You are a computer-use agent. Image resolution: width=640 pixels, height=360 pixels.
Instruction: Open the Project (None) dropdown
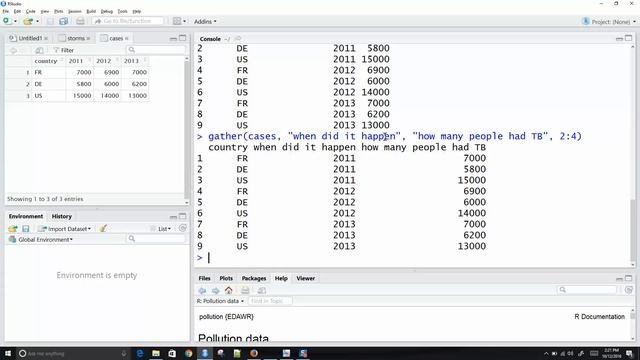click(609, 21)
